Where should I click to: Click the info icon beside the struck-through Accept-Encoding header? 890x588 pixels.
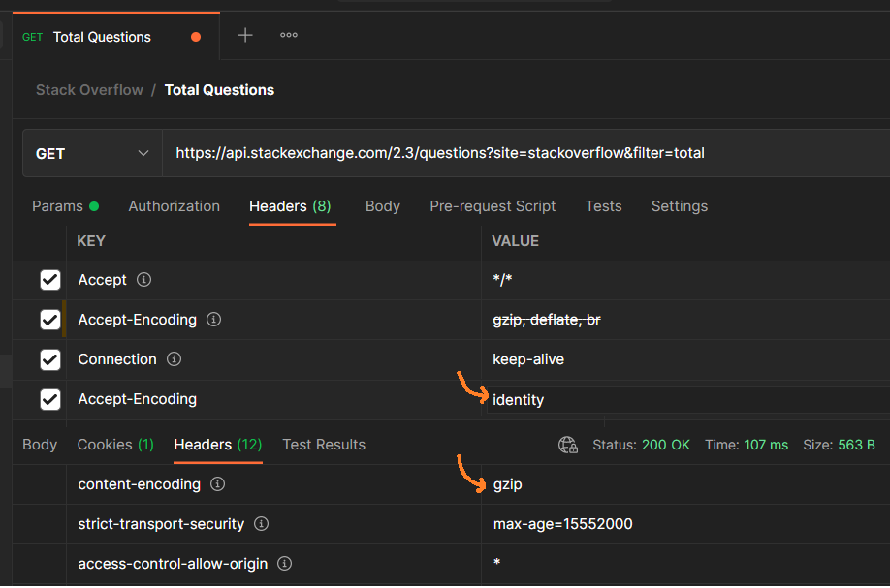click(x=214, y=320)
